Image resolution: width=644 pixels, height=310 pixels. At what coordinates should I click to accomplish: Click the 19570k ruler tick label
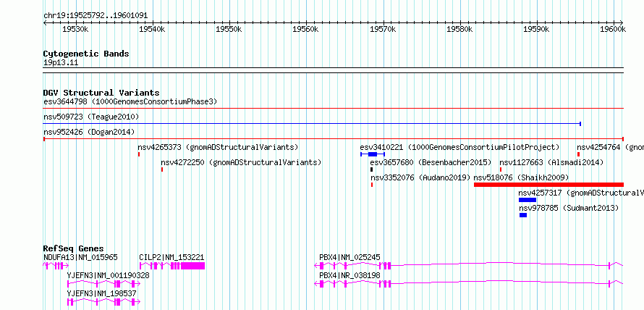point(382,30)
